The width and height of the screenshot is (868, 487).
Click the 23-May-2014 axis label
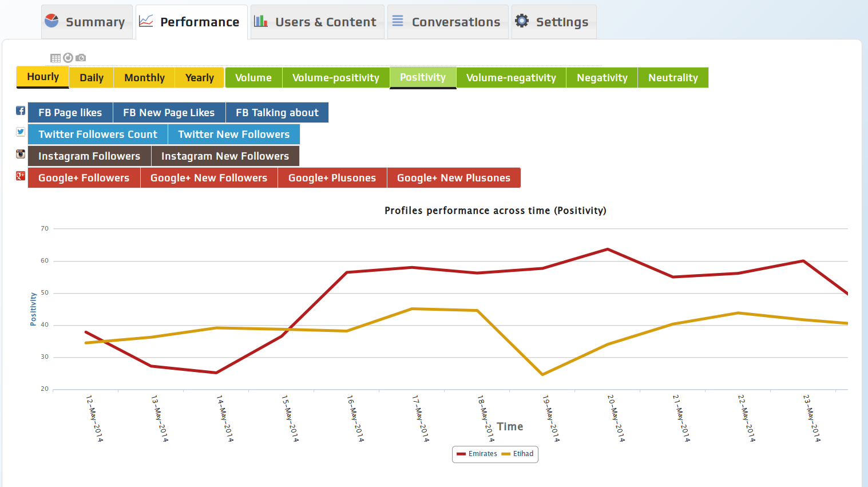click(812, 418)
